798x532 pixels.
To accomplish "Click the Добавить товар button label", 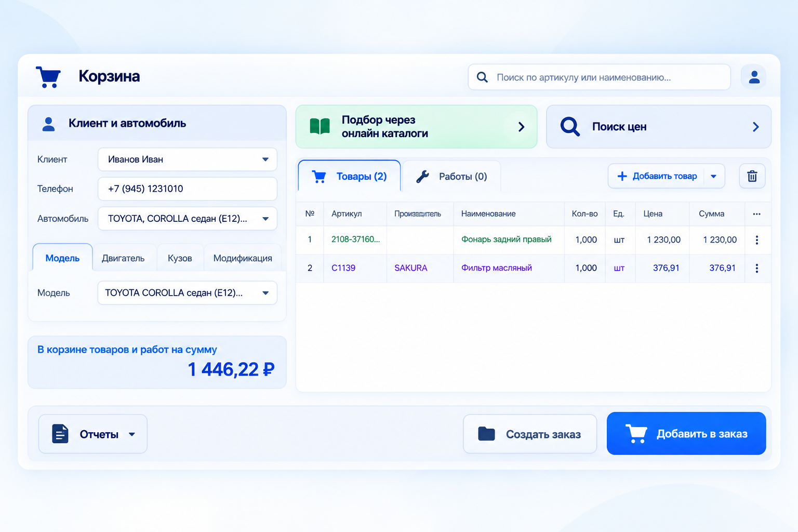I will 664,176.
